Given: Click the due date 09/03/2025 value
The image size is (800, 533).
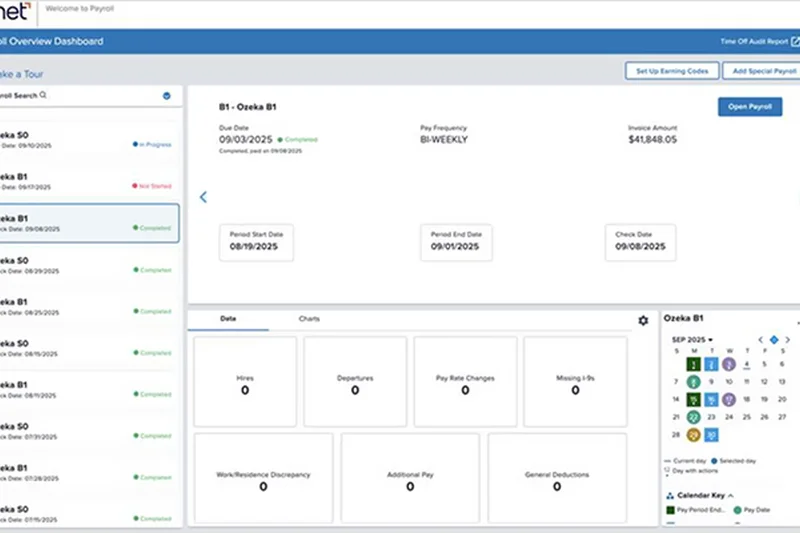Looking at the screenshot, I should [x=246, y=140].
